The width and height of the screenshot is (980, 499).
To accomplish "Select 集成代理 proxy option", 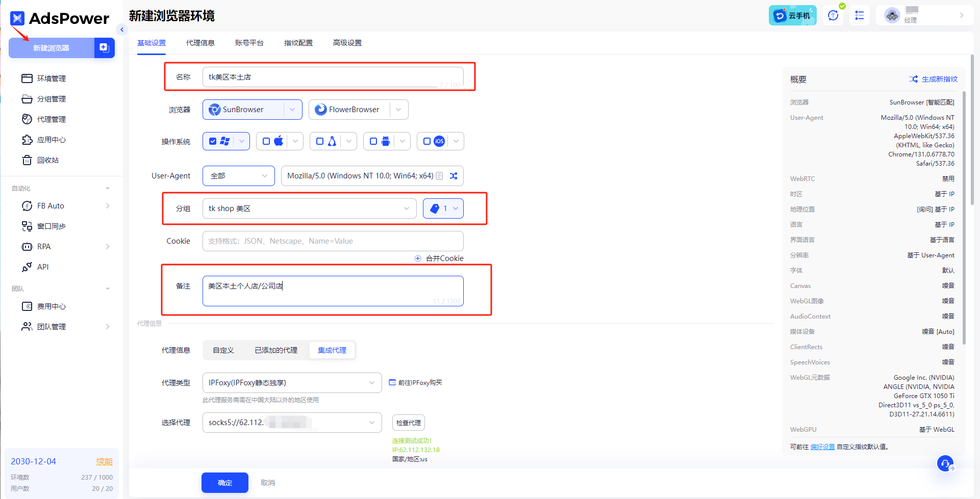I will coord(332,350).
